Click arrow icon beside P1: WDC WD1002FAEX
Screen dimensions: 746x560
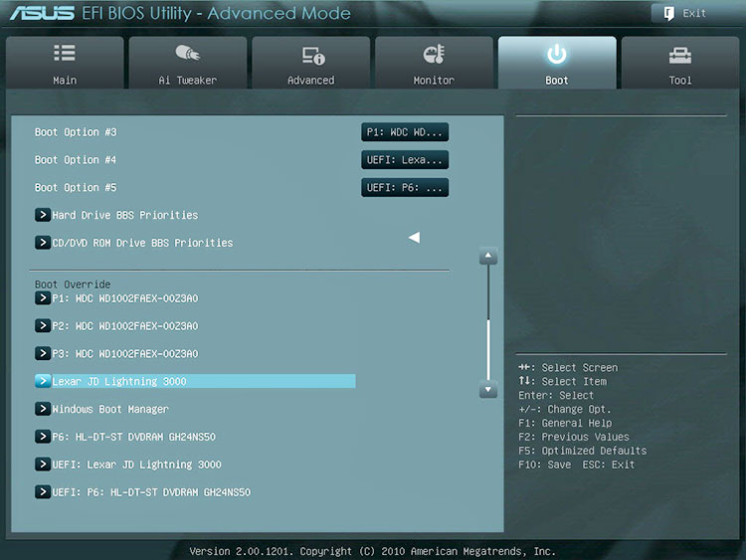point(43,297)
